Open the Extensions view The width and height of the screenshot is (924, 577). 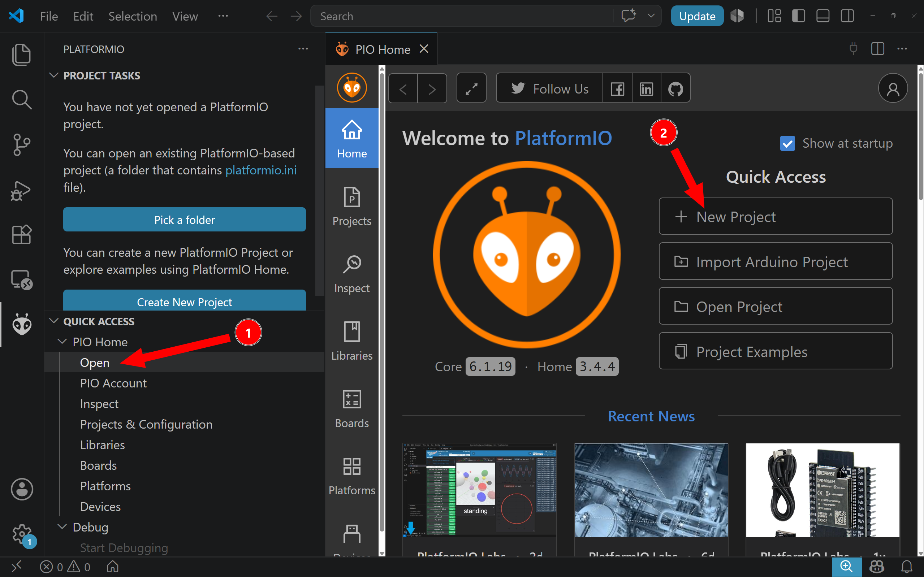click(x=21, y=234)
